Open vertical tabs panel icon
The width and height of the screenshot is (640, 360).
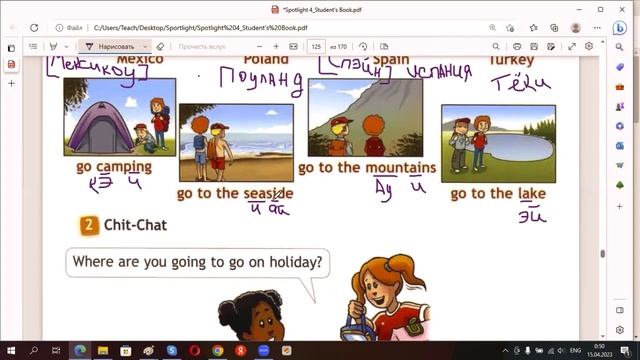point(11,48)
